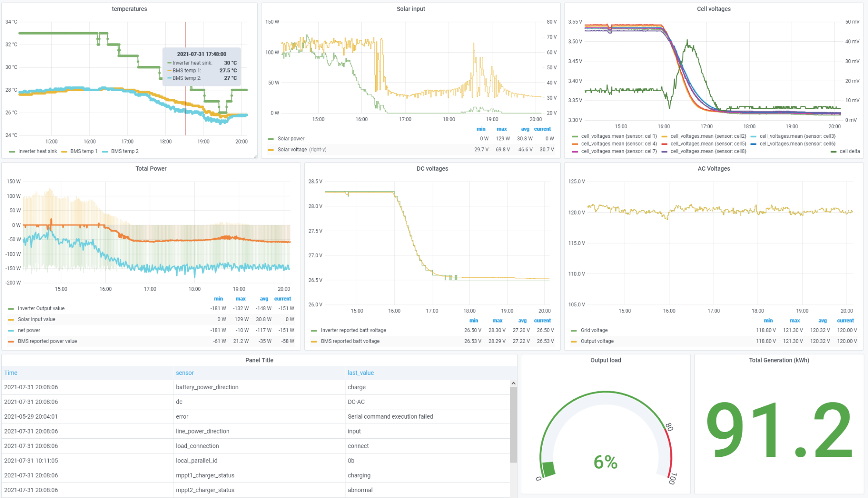This screenshot has height=498, width=868.
Task: Click the yellow icon beside Output voltage legend
Action: (x=575, y=341)
